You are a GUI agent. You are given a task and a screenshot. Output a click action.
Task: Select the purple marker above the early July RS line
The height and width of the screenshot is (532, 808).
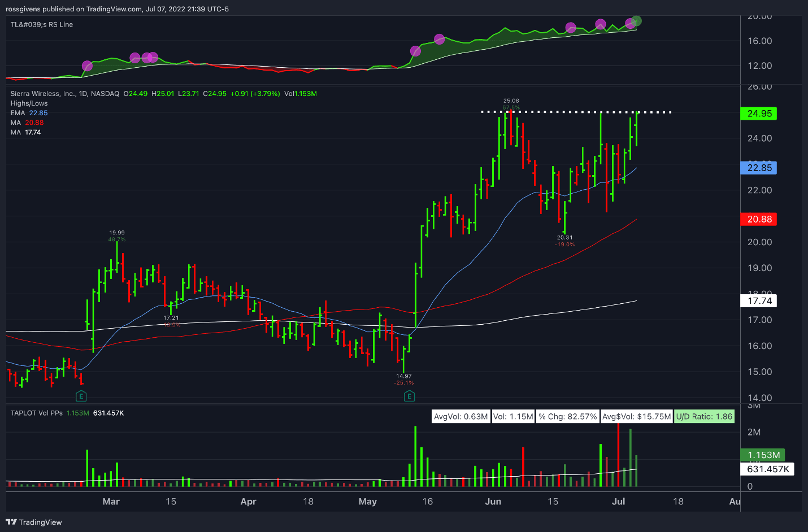pos(629,23)
